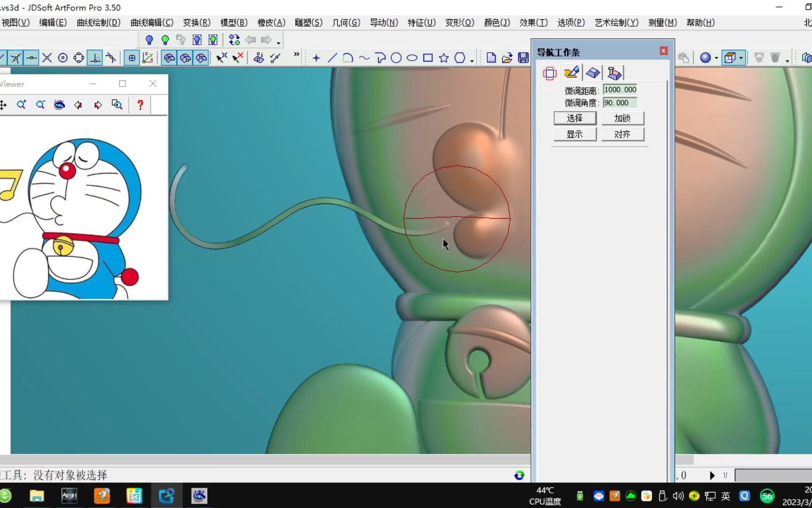Image resolution: width=812 pixels, height=508 pixels.
Task: Select the arc drawing tool
Action: [x=348, y=58]
